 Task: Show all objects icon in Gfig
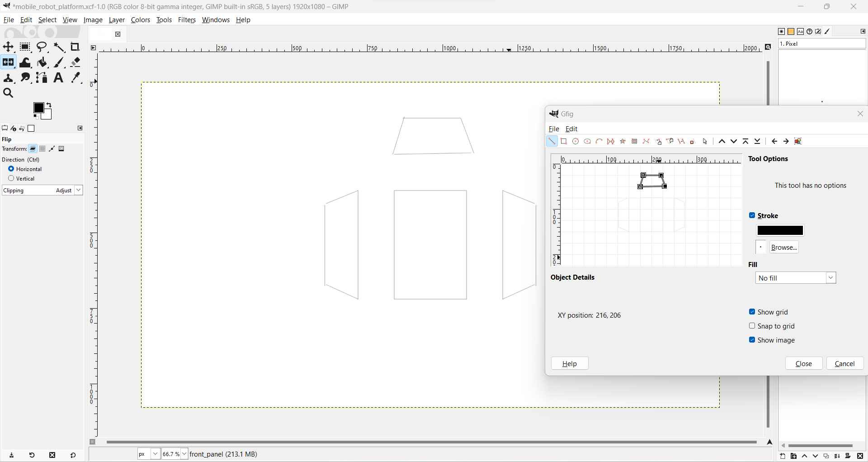(x=798, y=142)
